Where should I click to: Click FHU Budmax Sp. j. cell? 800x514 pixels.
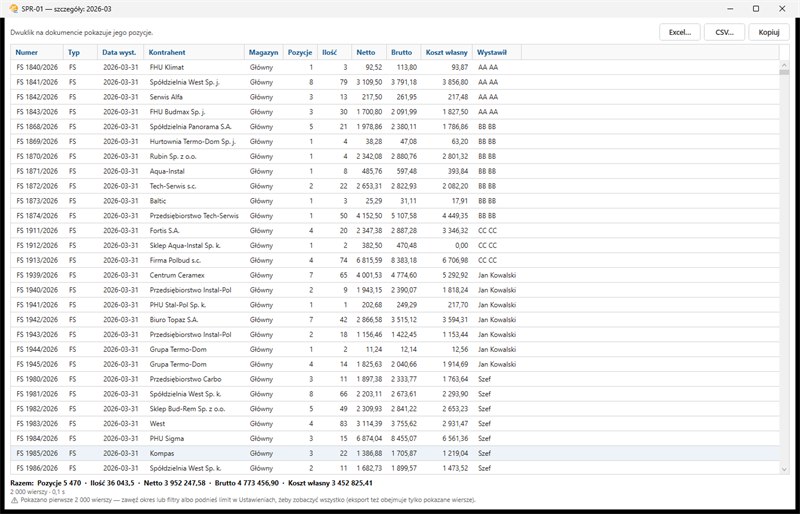[x=177, y=111]
